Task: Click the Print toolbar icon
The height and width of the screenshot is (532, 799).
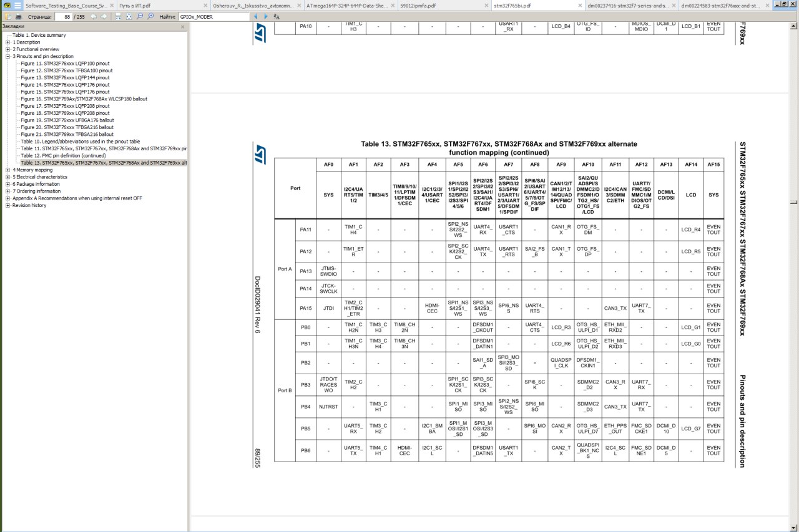Action: pos(18,16)
